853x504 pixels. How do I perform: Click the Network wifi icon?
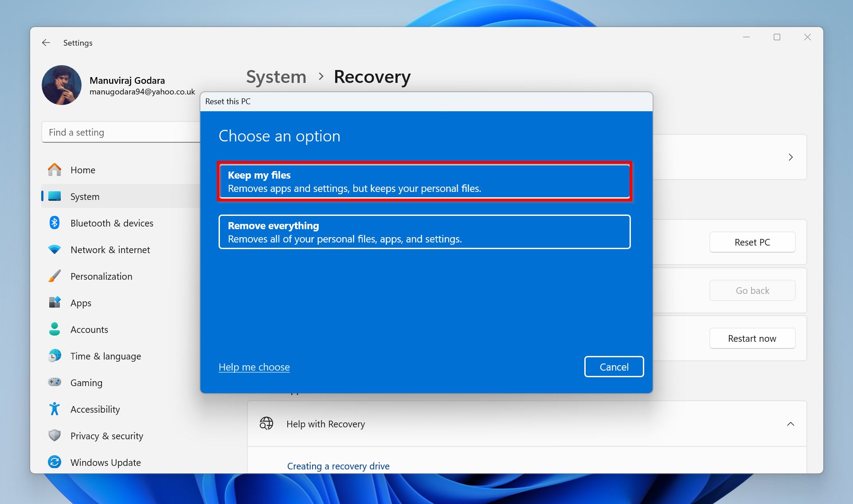coord(55,250)
